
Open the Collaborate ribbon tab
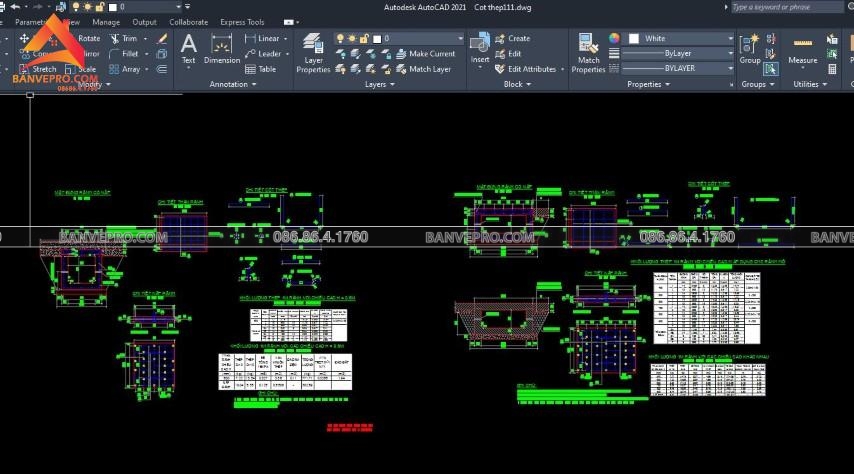(188, 22)
